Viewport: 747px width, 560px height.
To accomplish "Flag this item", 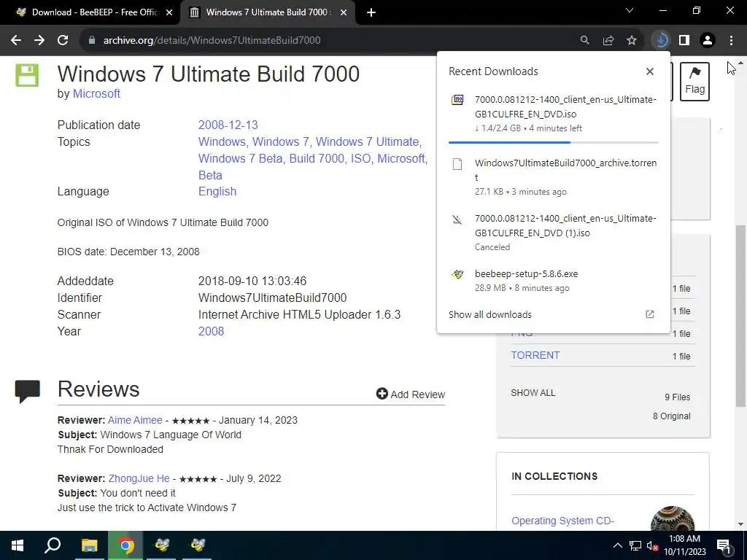I will [x=694, y=82].
